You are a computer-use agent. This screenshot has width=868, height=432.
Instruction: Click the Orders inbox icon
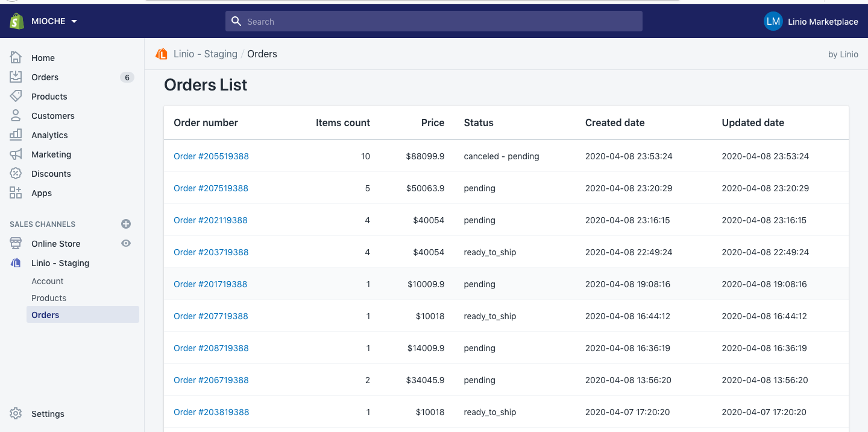click(x=16, y=77)
